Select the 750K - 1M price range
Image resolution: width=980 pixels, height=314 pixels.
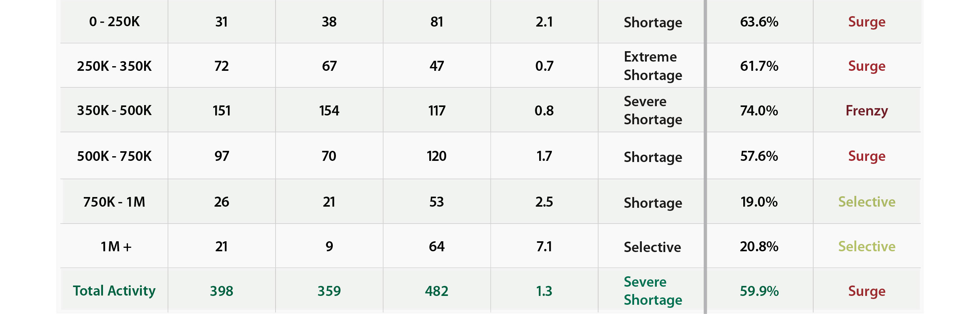click(114, 202)
